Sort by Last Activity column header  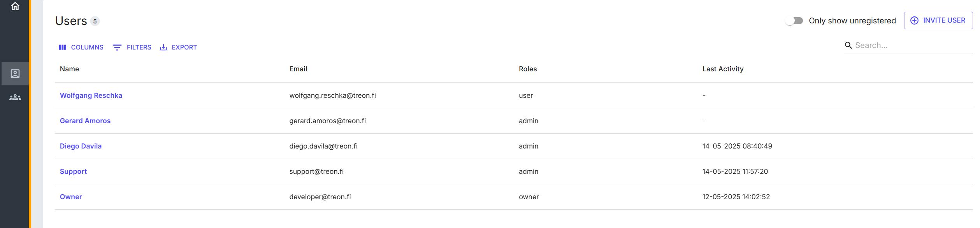point(723,69)
